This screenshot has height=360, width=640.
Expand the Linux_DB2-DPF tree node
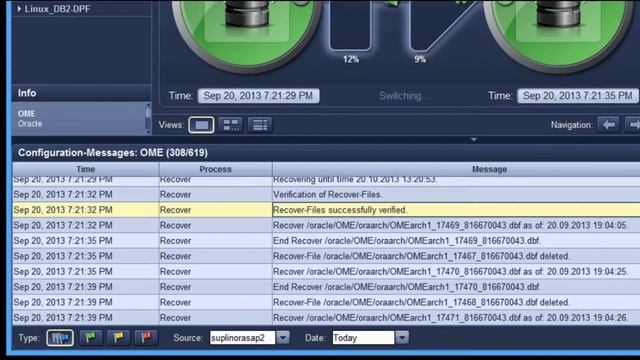click(19, 9)
